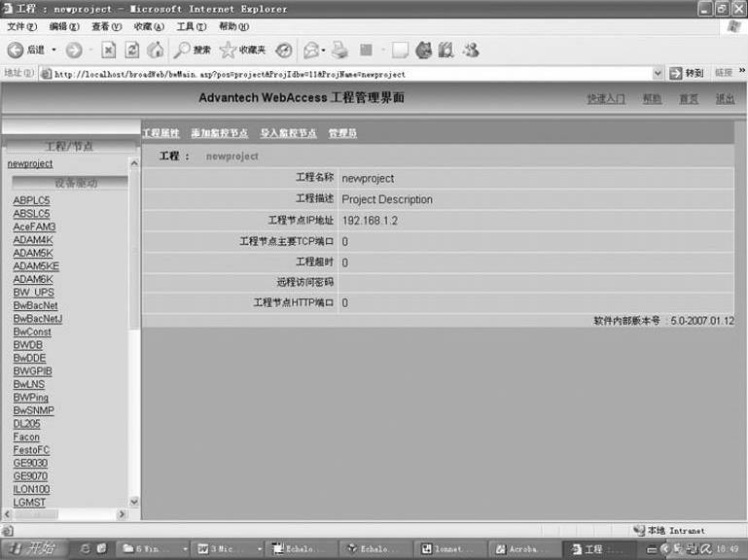748x560 pixels.
Task: Open the DL205 driver link
Action: coord(26,424)
